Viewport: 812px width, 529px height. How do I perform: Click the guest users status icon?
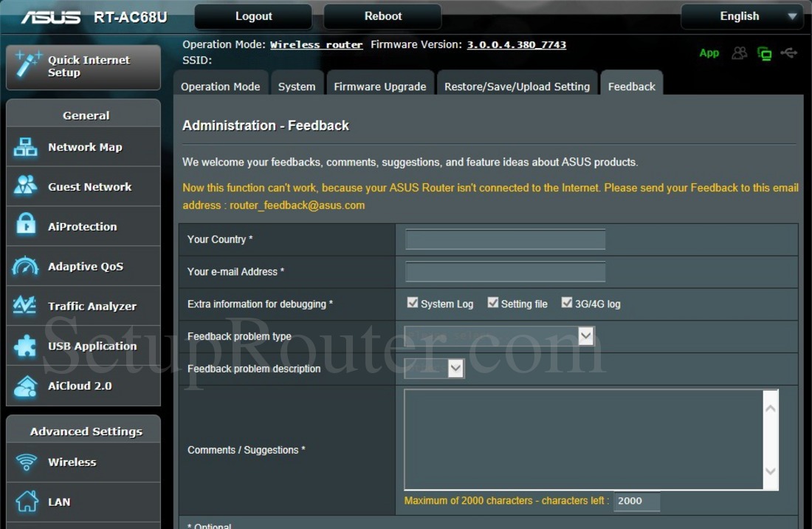tap(740, 53)
